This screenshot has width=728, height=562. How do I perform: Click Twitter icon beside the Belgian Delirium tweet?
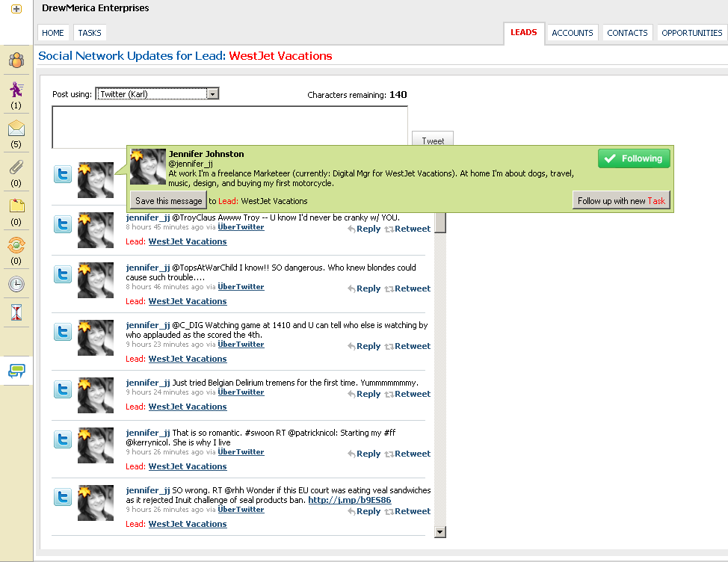point(63,389)
